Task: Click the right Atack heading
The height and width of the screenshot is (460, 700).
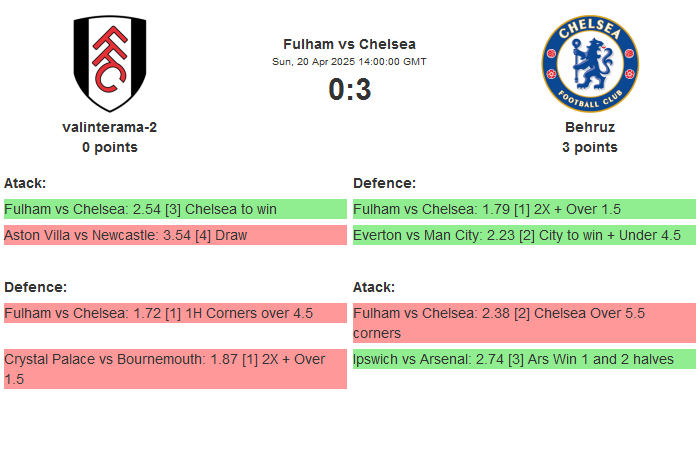Action: coord(374,287)
